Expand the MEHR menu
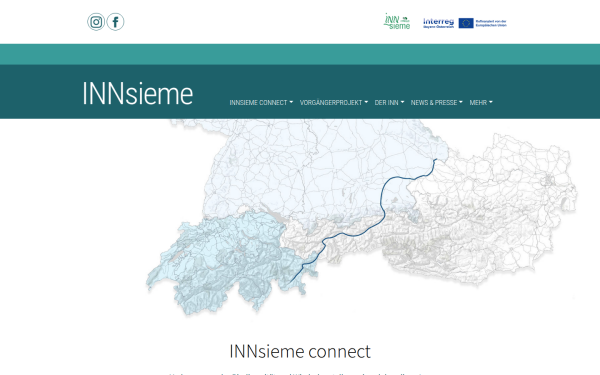 coord(481,103)
